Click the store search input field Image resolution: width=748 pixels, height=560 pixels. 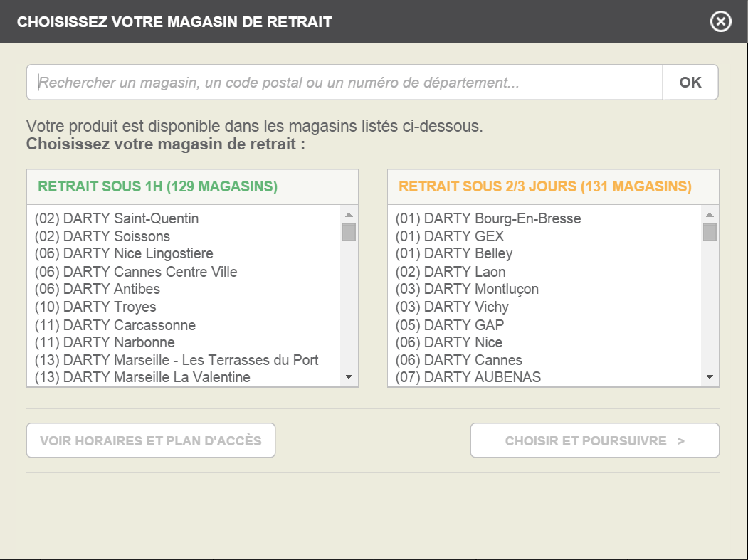344,83
